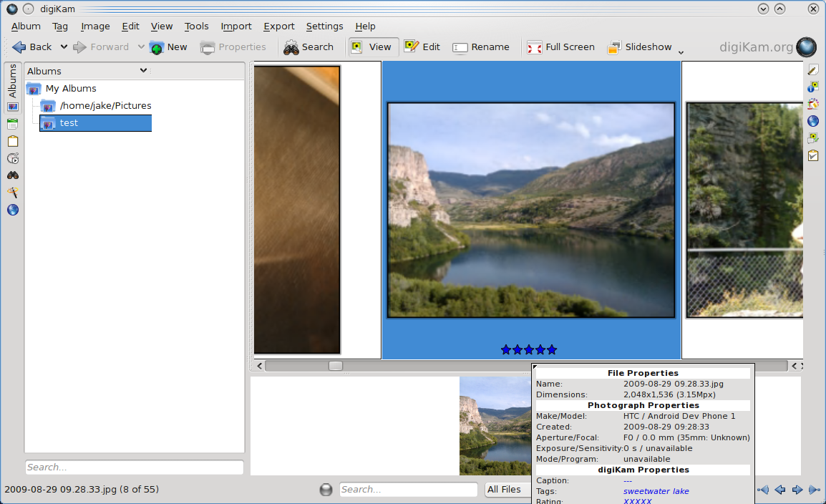Screen dimensions: 826x504
Task: Open the Metadata info icon in right sidebar
Action: [813, 87]
